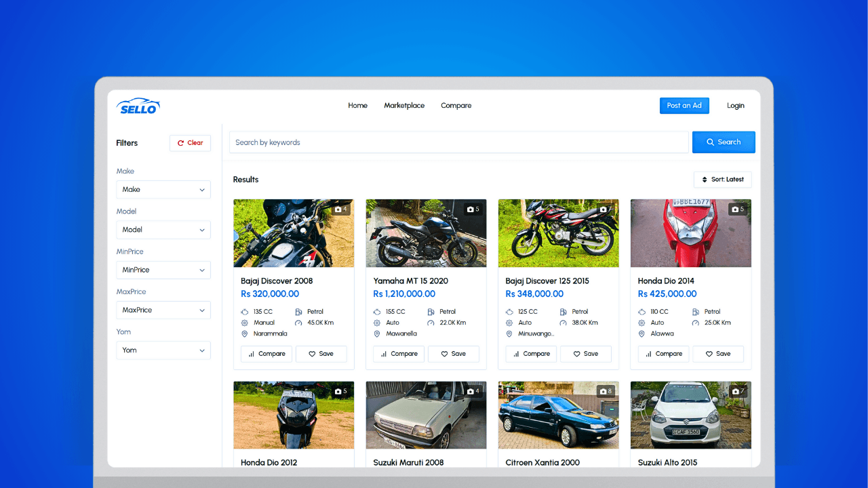The height and width of the screenshot is (488, 868).
Task: Open the Bajaj Discover 2008 photo
Action: pyautogui.click(x=294, y=233)
